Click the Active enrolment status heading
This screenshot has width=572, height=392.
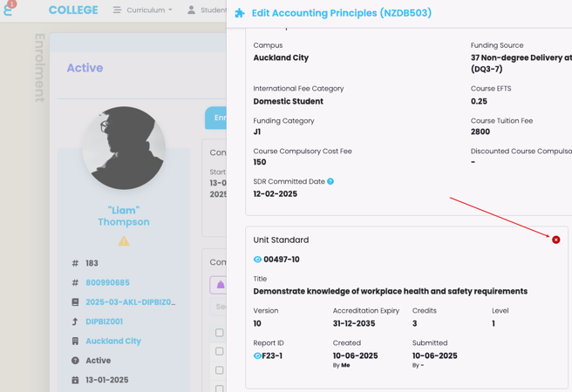tap(85, 68)
